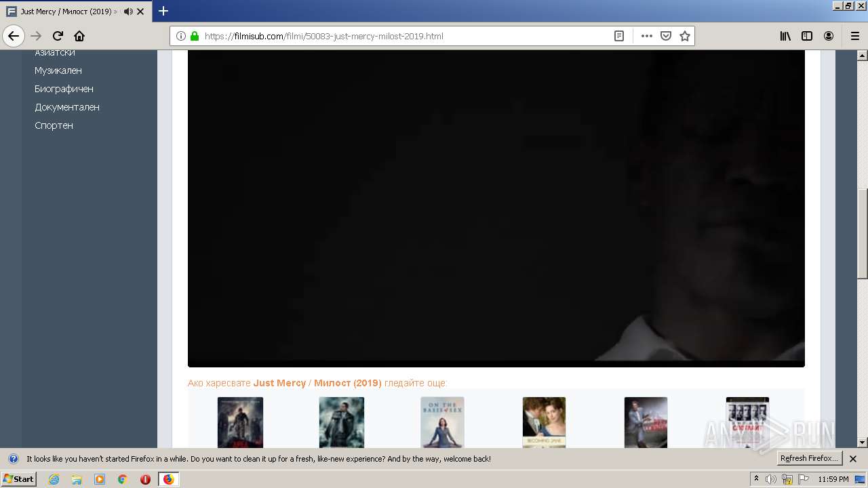
Task: Open a new tab
Action: (x=163, y=11)
